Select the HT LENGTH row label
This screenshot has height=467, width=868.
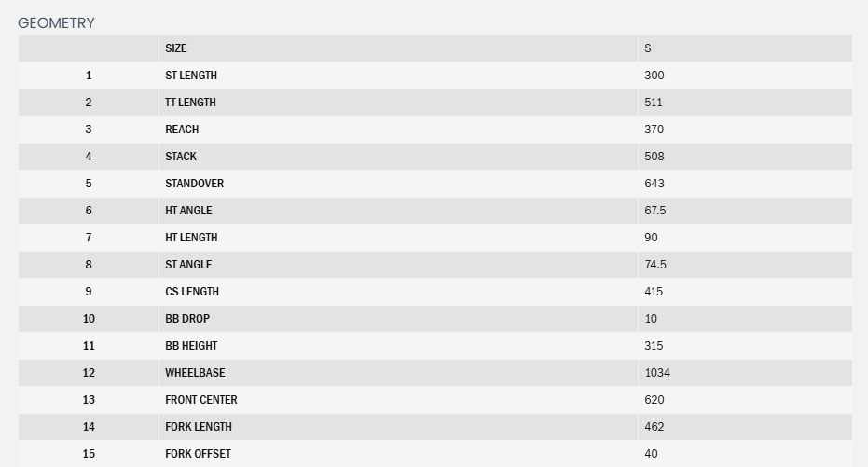pyautogui.click(x=191, y=238)
